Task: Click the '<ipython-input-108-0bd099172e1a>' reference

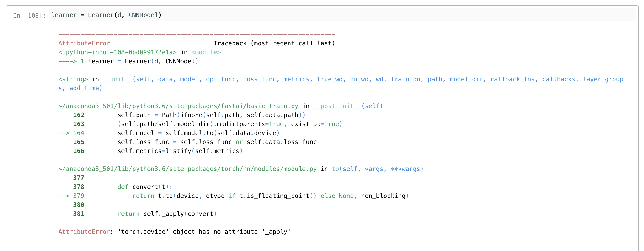Action: click(117, 52)
